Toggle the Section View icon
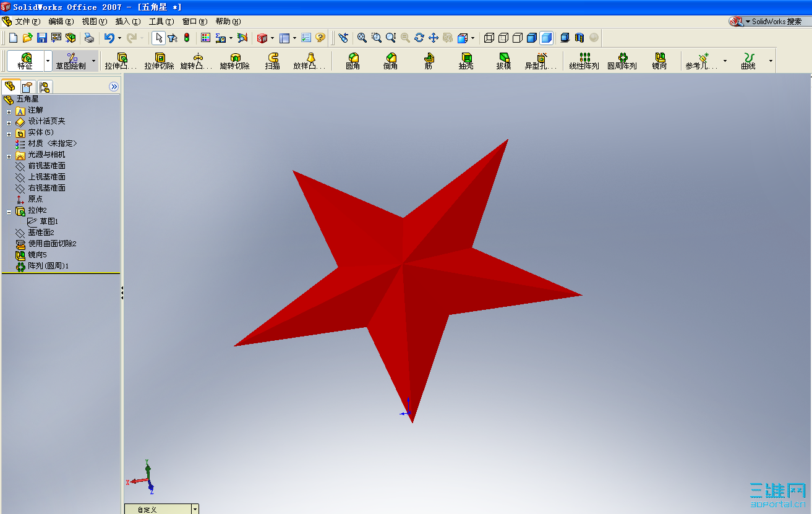The width and height of the screenshot is (812, 514). point(579,38)
